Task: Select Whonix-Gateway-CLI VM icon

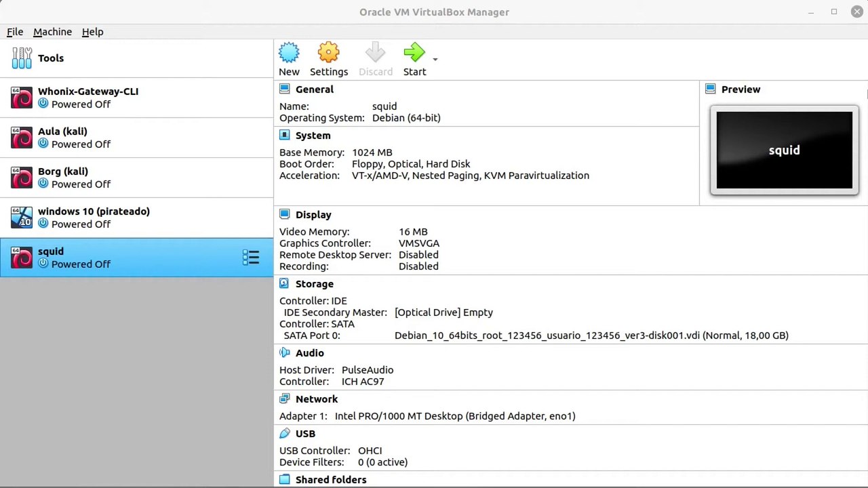Action: pos(22,98)
